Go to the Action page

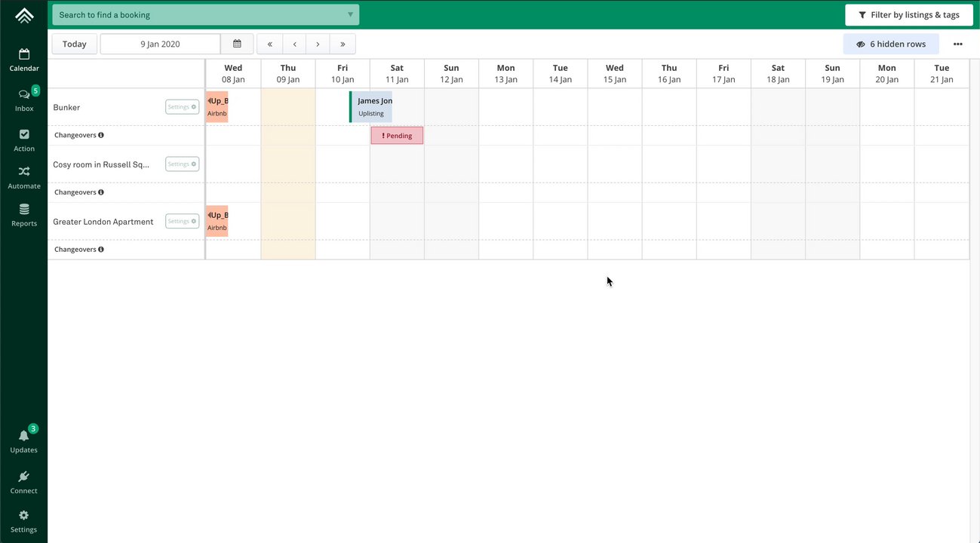tap(24, 140)
